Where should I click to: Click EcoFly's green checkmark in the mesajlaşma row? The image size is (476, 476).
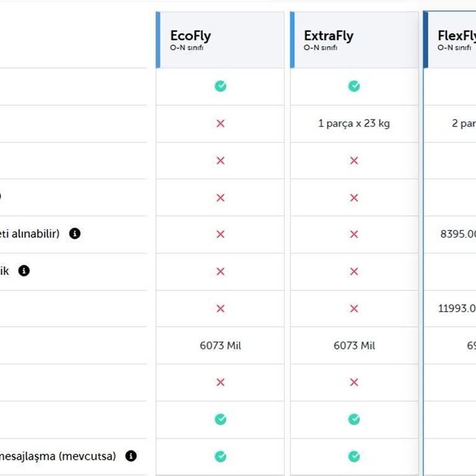click(220, 456)
